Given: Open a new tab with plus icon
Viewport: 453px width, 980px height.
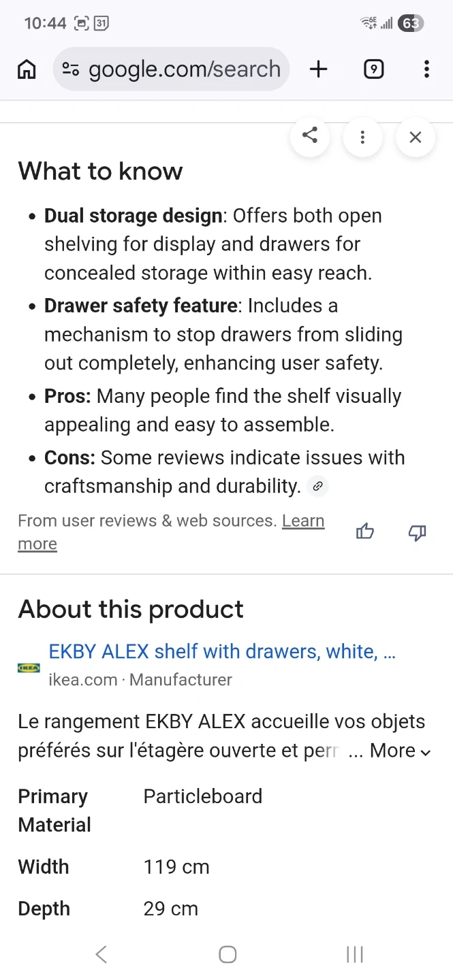Looking at the screenshot, I should click(318, 69).
